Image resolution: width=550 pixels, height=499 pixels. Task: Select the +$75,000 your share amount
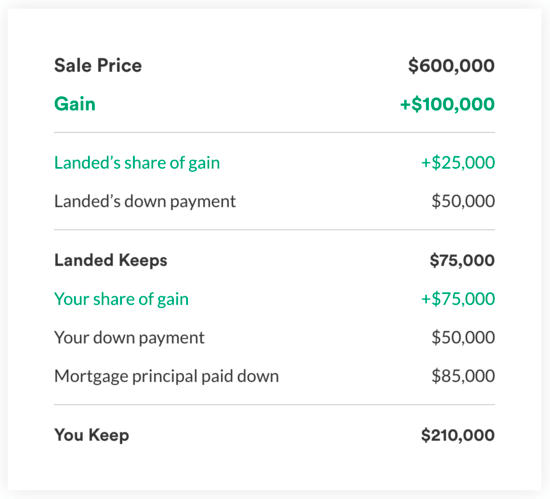coord(458,299)
